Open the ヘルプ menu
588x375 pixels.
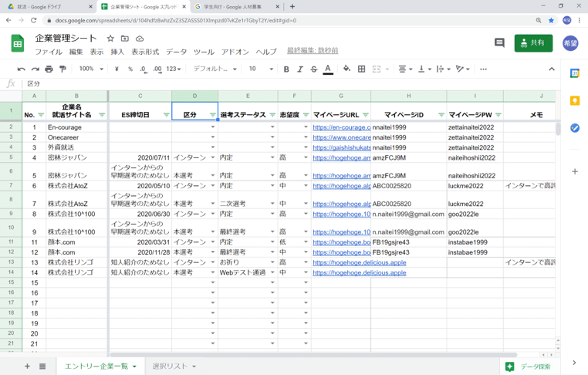(266, 52)
